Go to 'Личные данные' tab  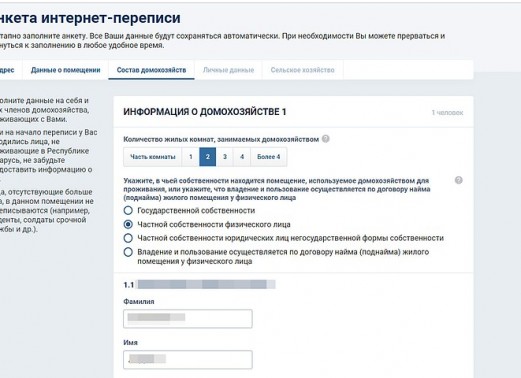[x=228, y=70]
